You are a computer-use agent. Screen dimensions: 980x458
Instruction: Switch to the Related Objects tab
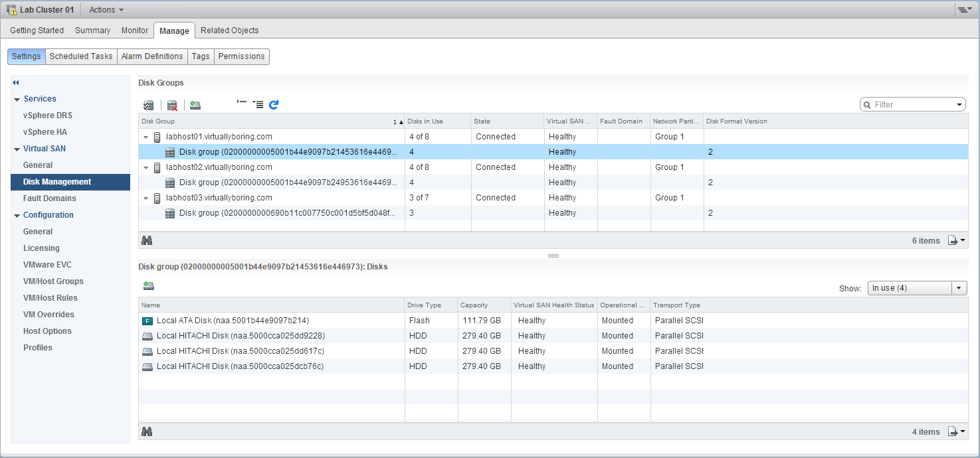(230, 31)
